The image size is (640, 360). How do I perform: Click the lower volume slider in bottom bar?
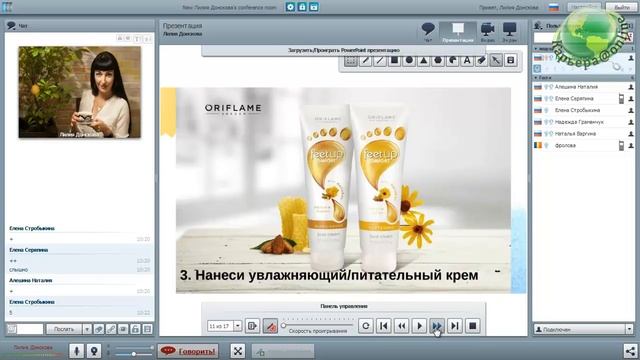(x=133, y=354)
